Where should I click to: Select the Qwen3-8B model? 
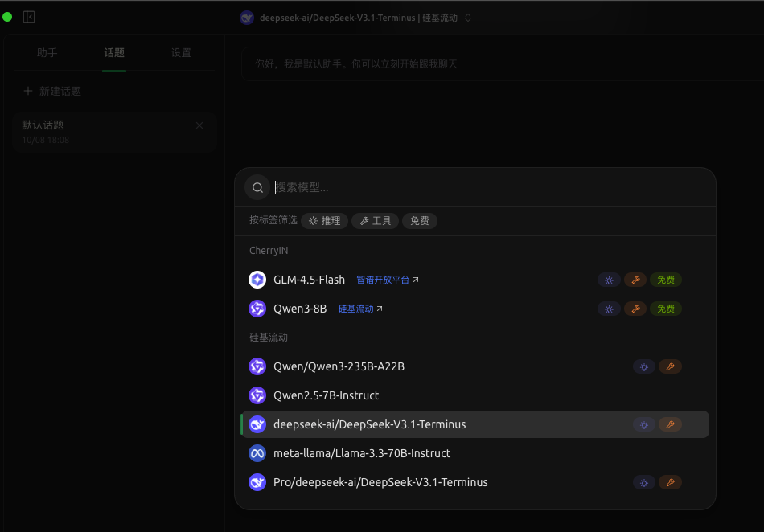[x=475, y=309]
